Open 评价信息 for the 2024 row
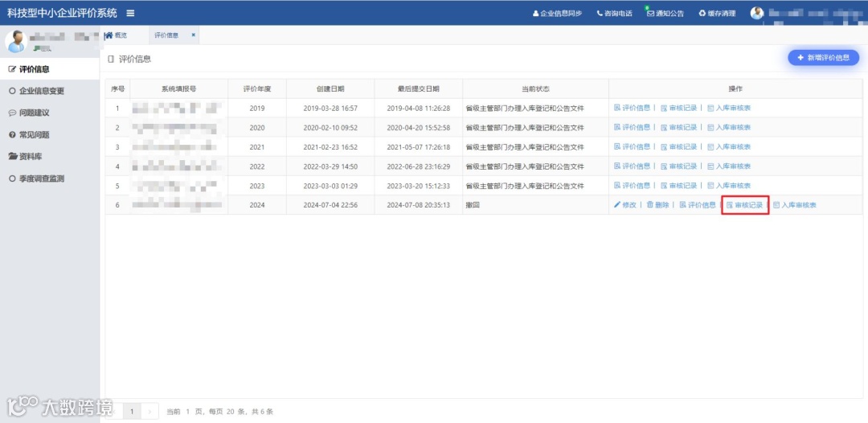 click(698, 205)
